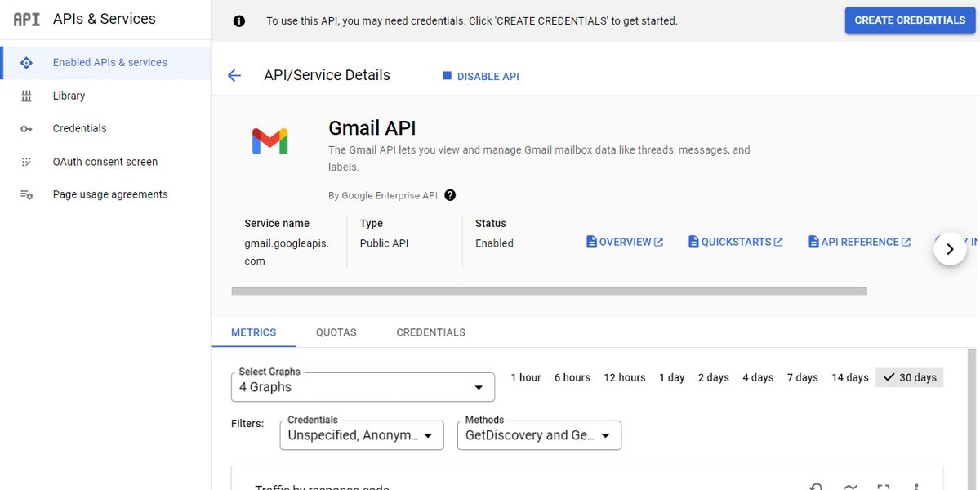Click the document icon beside OVERVIEW
The height and width of the screenshot is (490, 980).
(x=591, y=242)
